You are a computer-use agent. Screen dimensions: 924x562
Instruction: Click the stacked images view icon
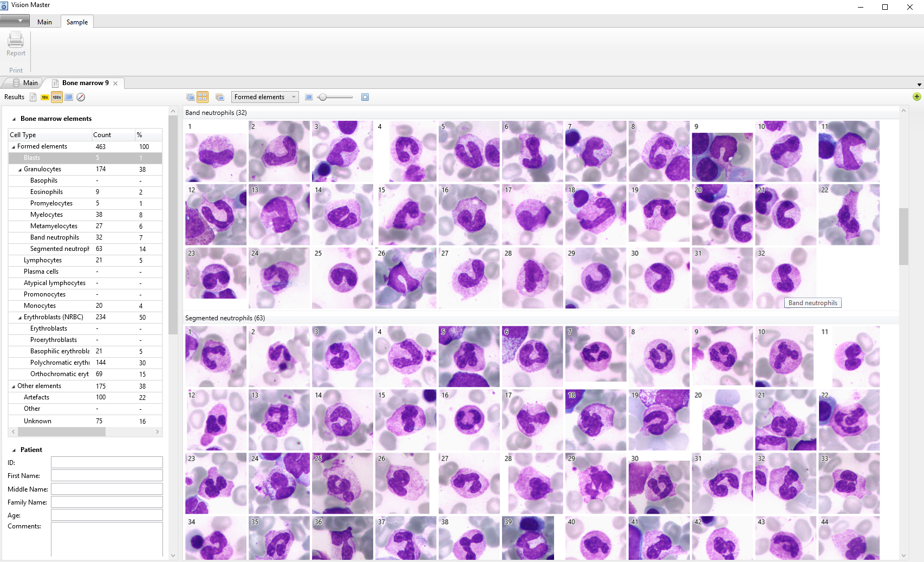coord(220,97)
